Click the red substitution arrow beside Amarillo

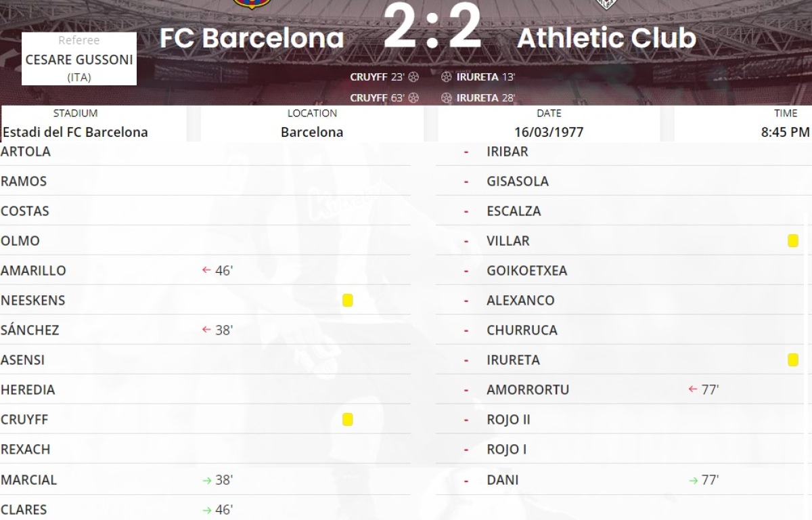[x=207, y=270]
